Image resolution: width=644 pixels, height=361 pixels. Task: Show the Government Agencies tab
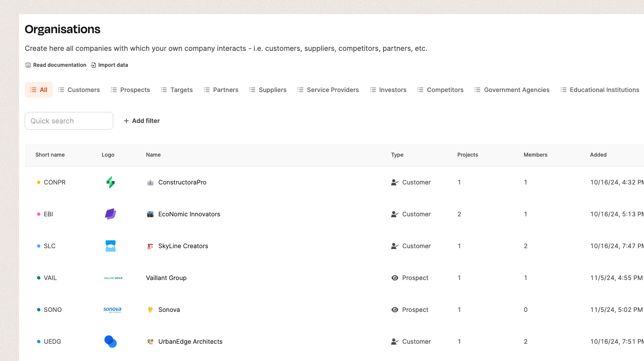pos(512,90)
